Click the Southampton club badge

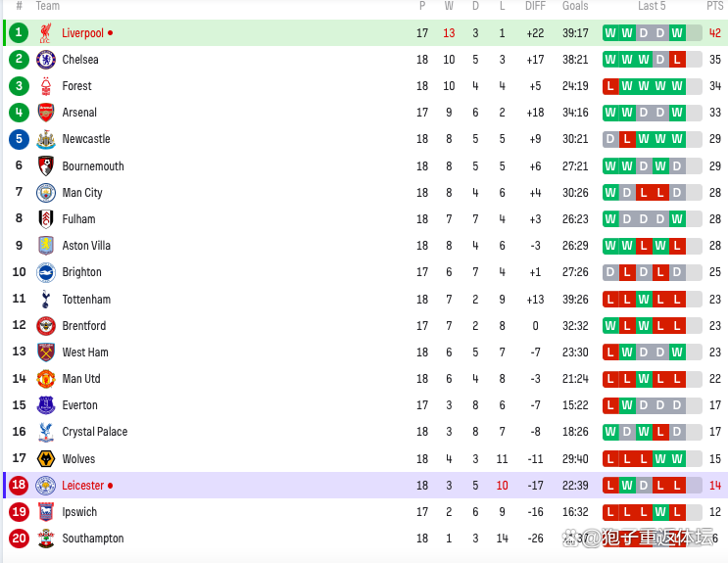(x=45, y=539)
